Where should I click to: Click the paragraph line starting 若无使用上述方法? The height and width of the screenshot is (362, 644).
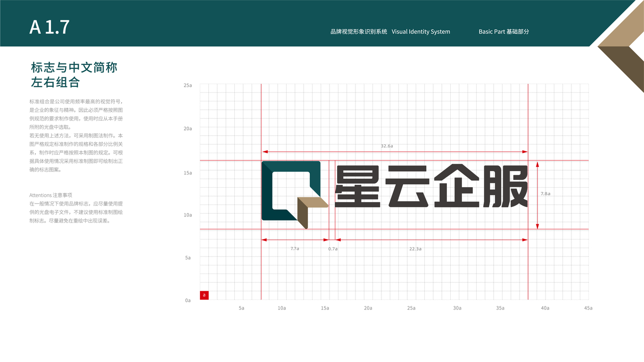point(76,136)
